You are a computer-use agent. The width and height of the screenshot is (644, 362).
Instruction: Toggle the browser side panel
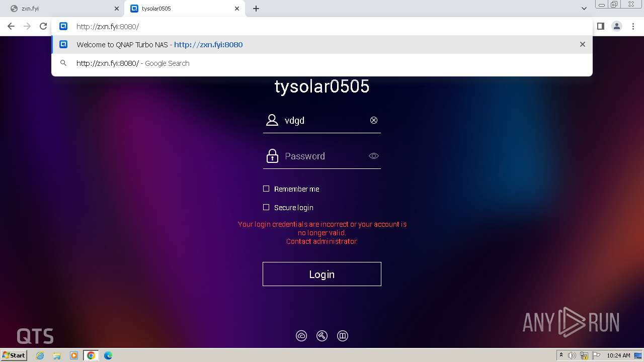tap(601, 26)
